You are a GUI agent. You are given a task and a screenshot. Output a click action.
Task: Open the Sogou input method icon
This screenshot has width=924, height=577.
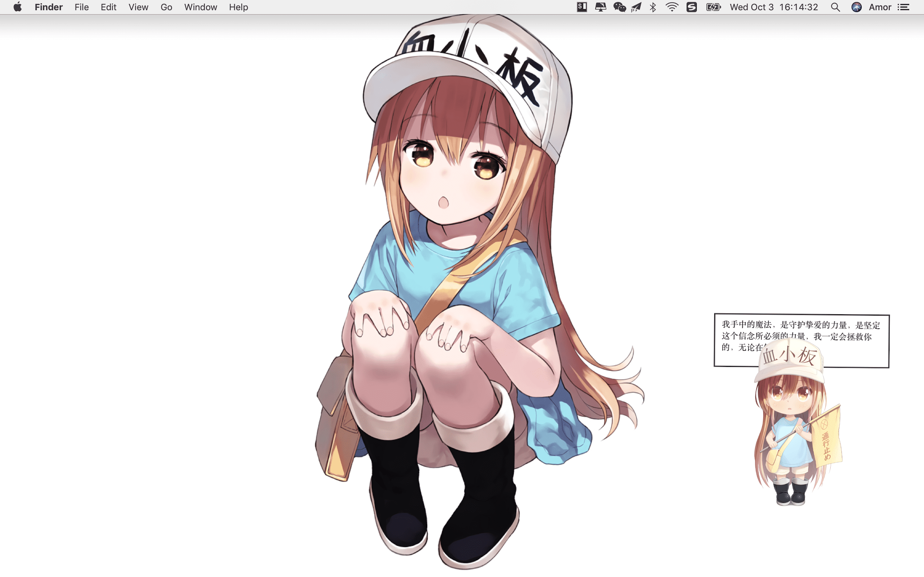point(691,7)
